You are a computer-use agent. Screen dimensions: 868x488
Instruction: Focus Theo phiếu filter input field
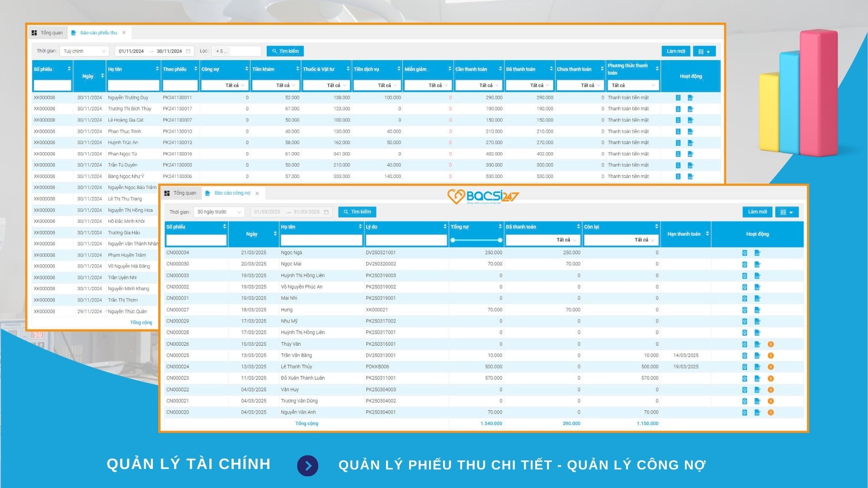coord(180,85)
